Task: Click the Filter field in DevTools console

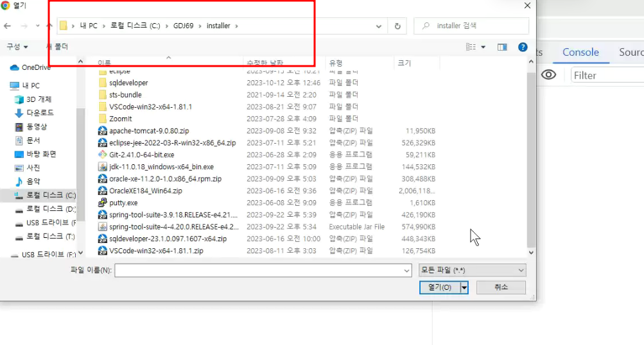Action: [x=607, y=76]
